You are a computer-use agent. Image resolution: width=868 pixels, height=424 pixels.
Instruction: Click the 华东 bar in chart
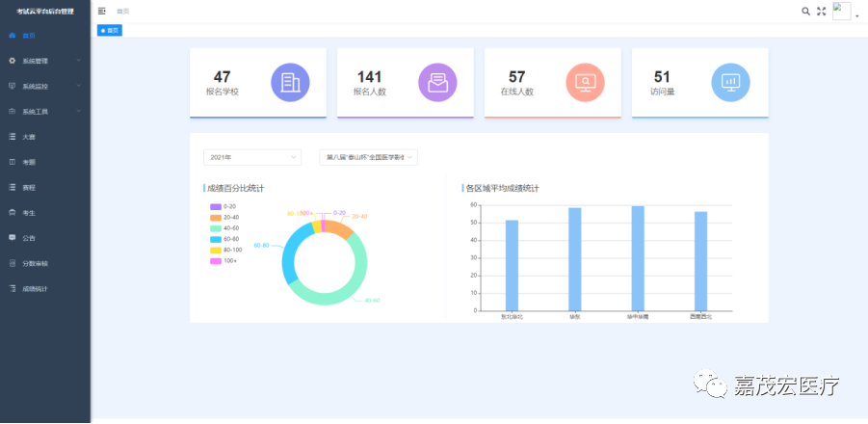(574, 259)
